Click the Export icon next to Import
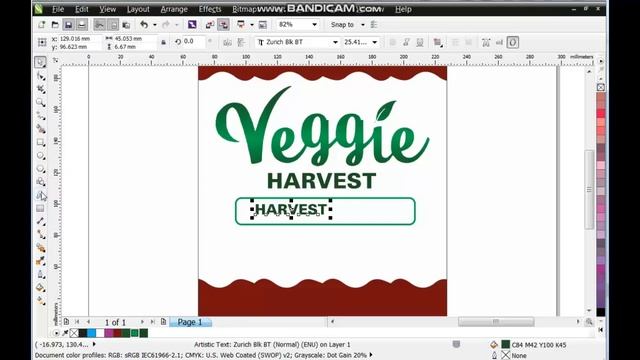 pyautogui.click(x=223, y=25)
